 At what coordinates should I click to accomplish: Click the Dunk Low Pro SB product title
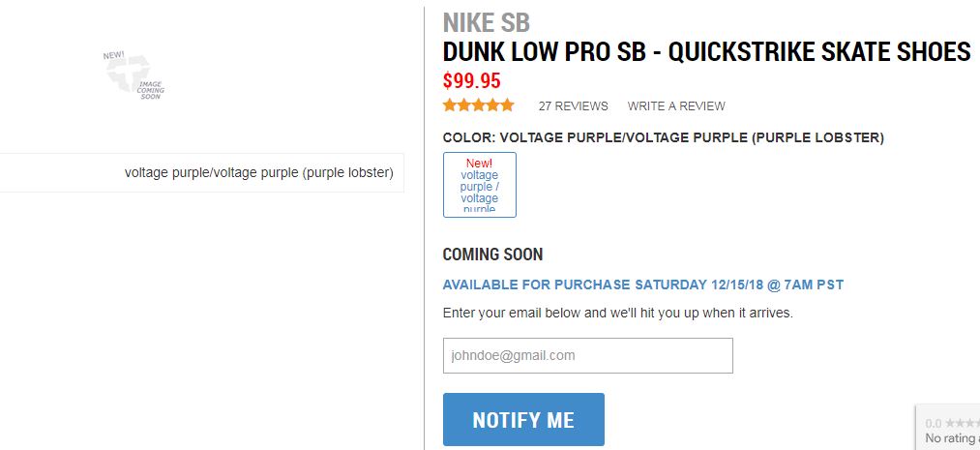click(706, 52)
